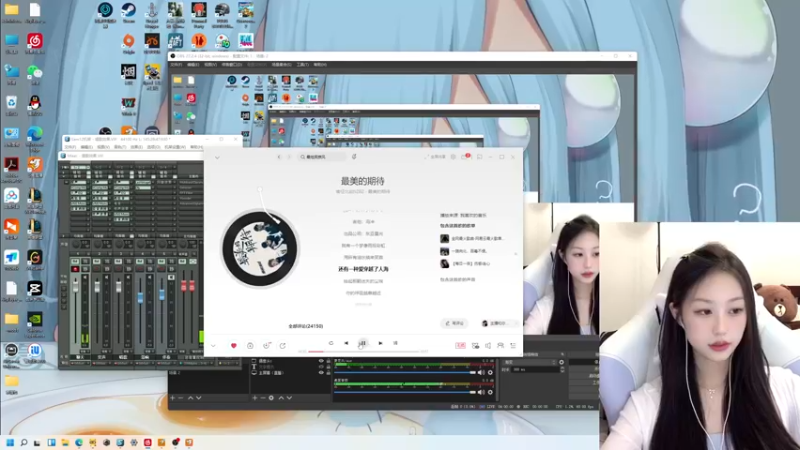800x450 pixels.
Task: Open the QQ penguin desktop icon
Action: coord(35,106)
